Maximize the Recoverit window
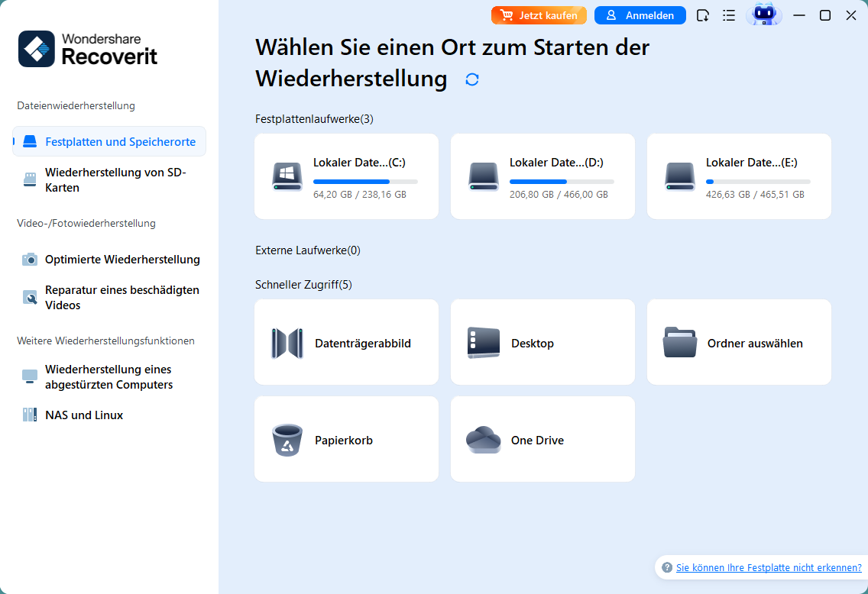The height and width of the screenshot is (594, 868). tap(824, 15)
